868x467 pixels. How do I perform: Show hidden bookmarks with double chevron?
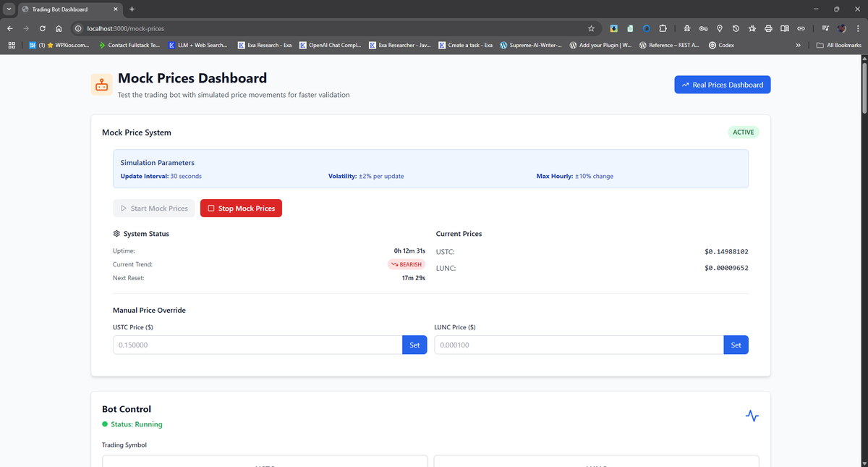tap(799, 45)
